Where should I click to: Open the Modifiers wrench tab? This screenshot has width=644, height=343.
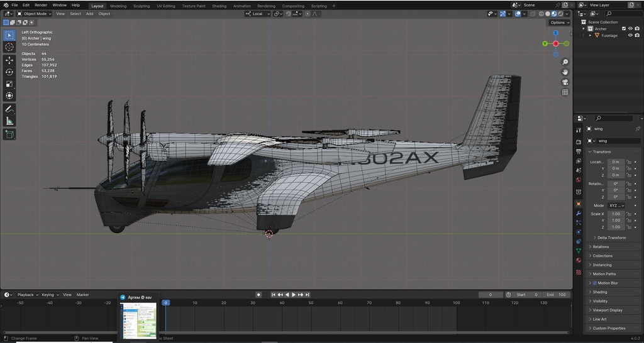(x=579, y=214)
